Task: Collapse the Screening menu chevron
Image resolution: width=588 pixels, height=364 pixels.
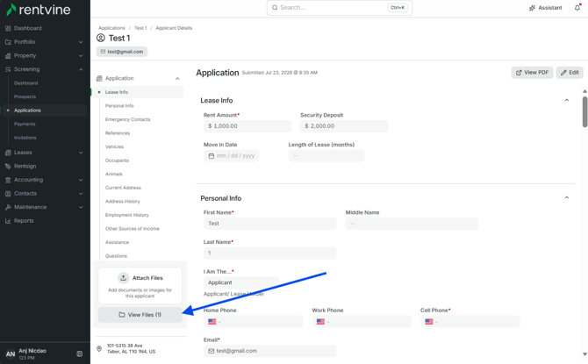Action: [81, 69]
